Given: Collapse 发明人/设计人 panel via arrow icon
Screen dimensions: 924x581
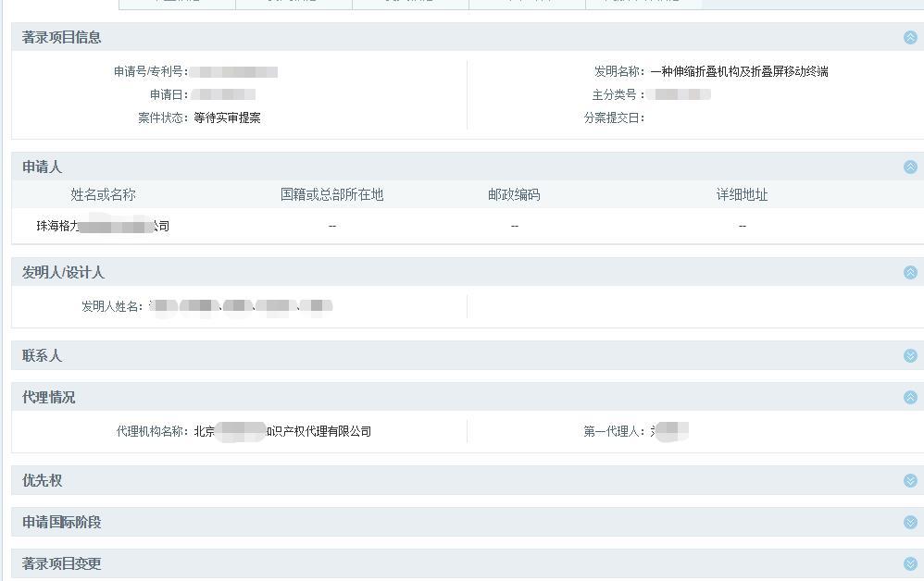Looking at the screenshot, I should coord(909,273).
